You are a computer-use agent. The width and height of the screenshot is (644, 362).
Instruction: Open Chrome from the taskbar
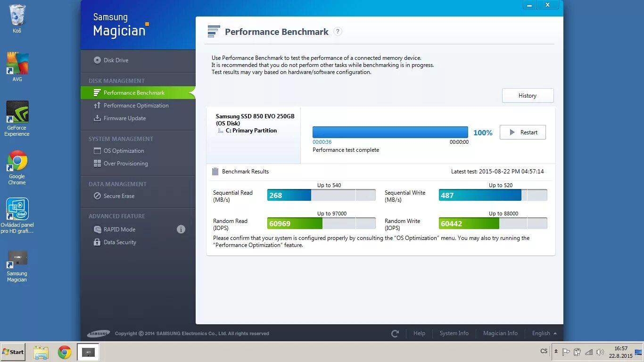coord(65,352)
